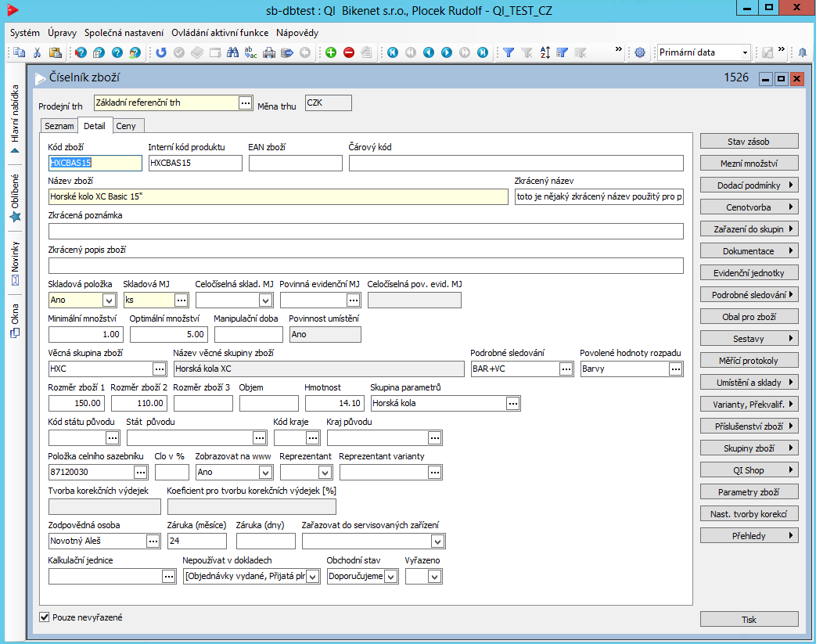Expand the Zobrazovat na www dropdown
The height and width of the screenshot is (644, 816).
tap(265, 472)
